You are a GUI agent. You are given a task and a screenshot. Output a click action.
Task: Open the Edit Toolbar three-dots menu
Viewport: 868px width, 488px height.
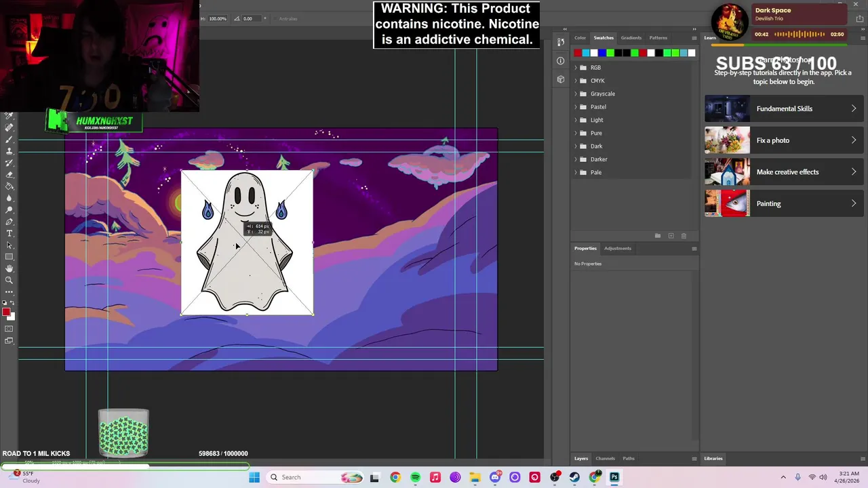pos(9,292)
